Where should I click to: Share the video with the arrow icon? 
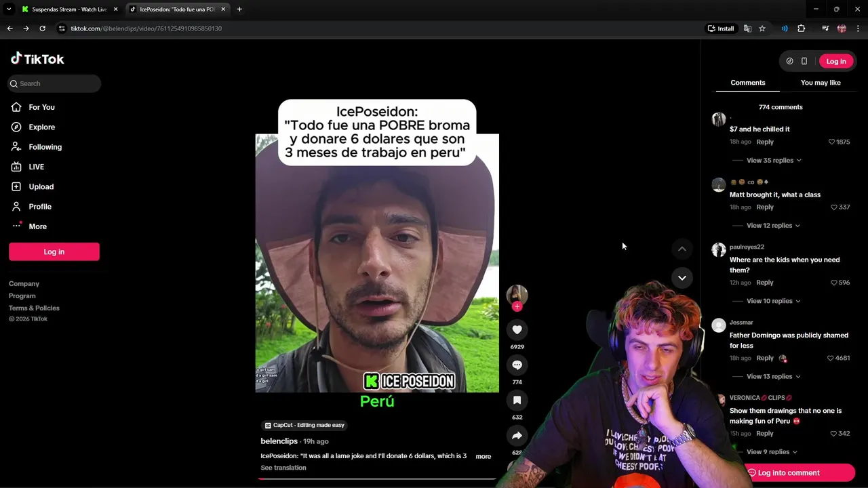pyautogui.click(x=517, y=435)
